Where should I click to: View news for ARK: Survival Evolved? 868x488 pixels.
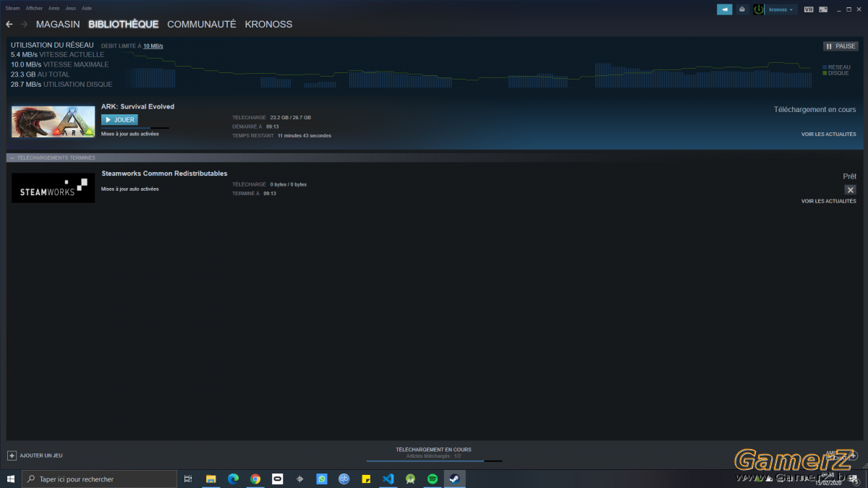click(x=828, y=134)
